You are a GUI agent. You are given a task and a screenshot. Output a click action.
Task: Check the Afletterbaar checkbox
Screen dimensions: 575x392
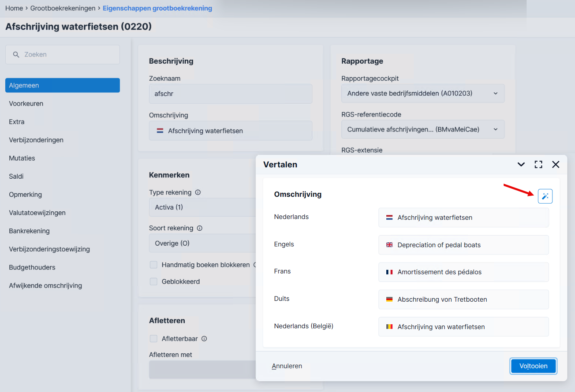[x=154, y=339]
